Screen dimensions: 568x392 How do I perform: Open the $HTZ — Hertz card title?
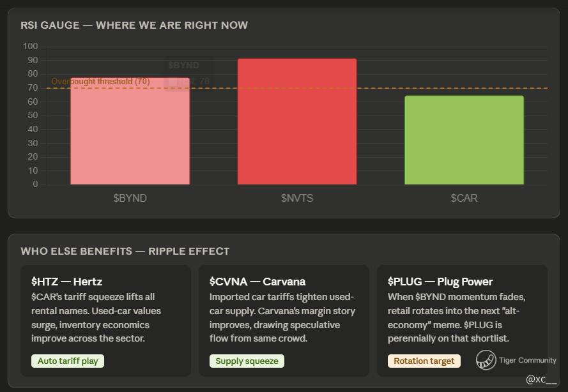[66, 282]
